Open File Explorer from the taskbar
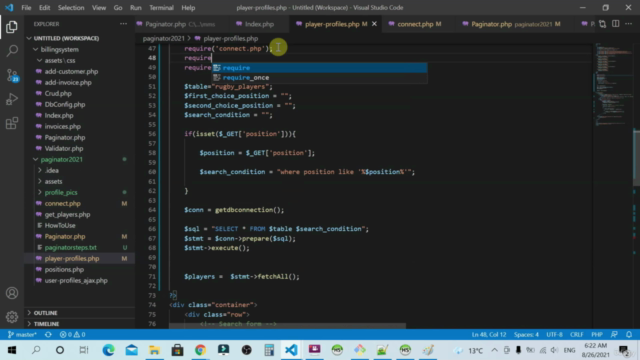Screen dimensions: 640x360 154,350
